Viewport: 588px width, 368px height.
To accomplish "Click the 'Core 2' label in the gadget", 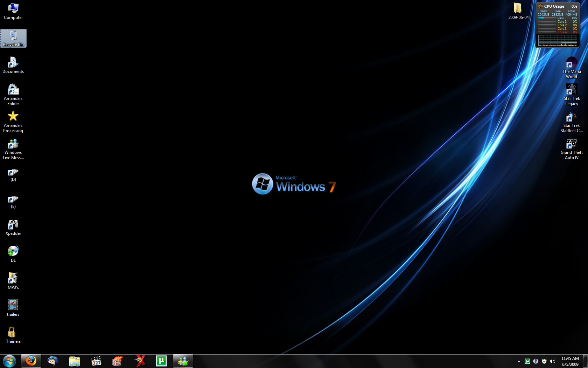I will point(562,25).
